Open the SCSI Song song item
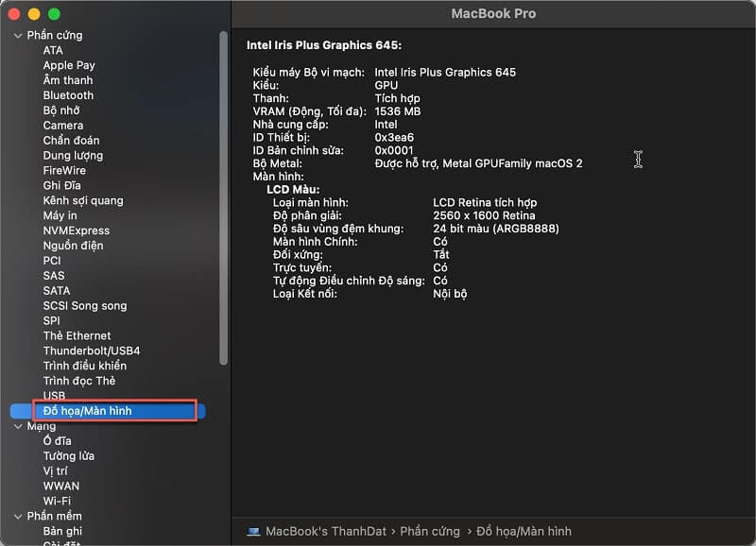 85,306
